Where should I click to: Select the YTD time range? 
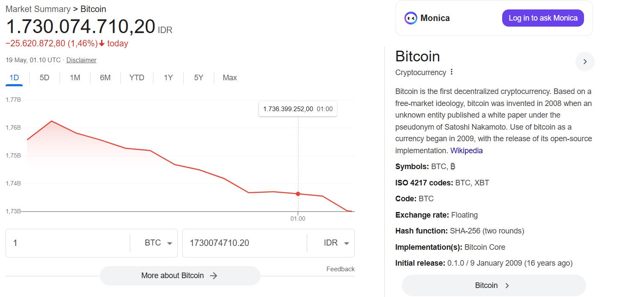coord(137,78)
